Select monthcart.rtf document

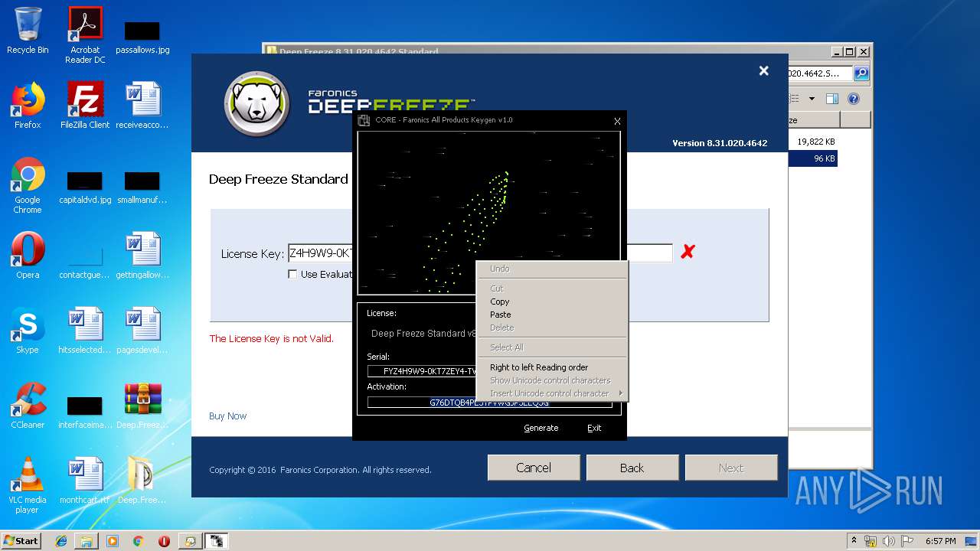[x=85, y=481]
